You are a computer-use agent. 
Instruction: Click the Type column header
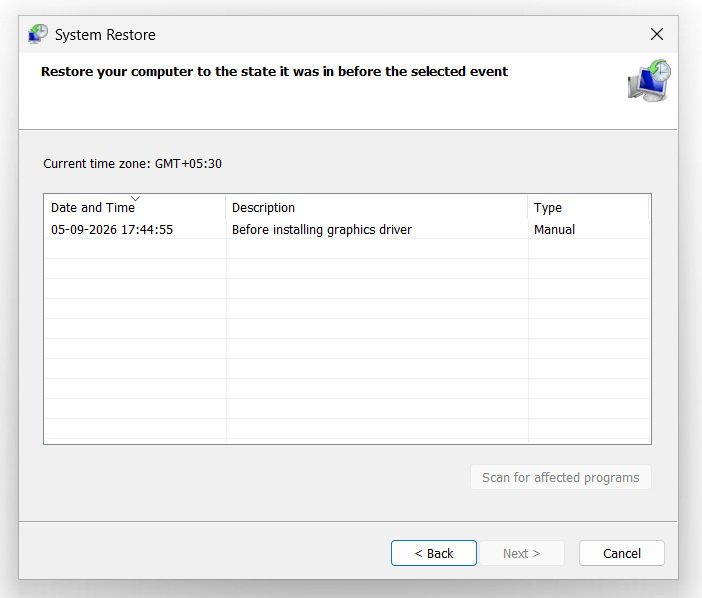pos(588,207)
